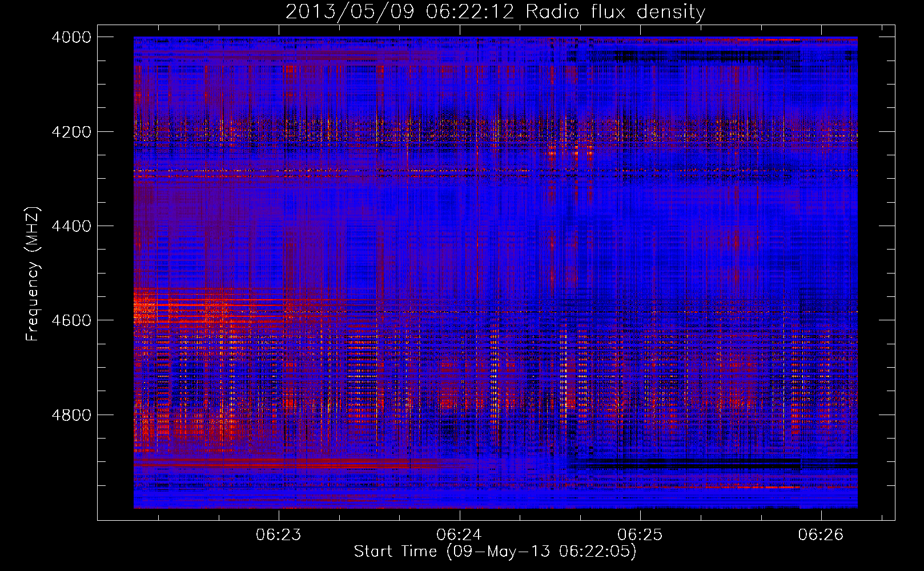Viewport: 924px width, 571px height.
Task: Click the 'Frequency (MHZ)' axis title
Action: pyautogui.click(x=34, y=274)
